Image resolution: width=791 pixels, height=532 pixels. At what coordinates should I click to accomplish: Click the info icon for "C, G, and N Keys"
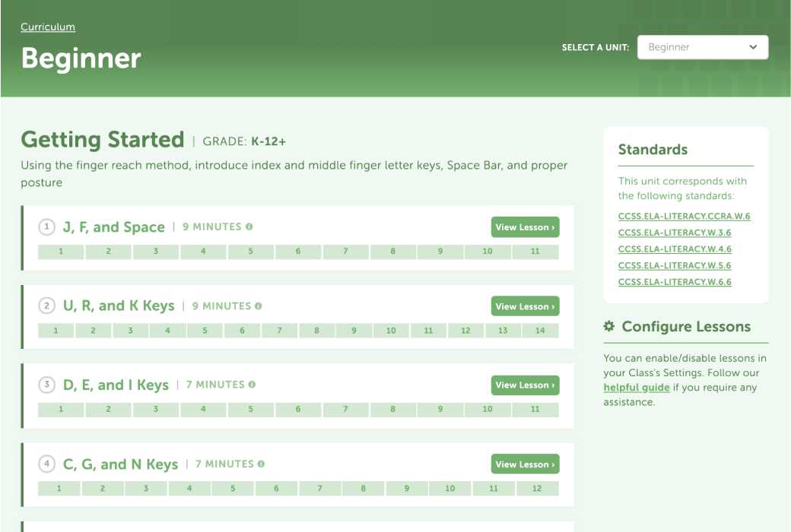tap(262, 464)
